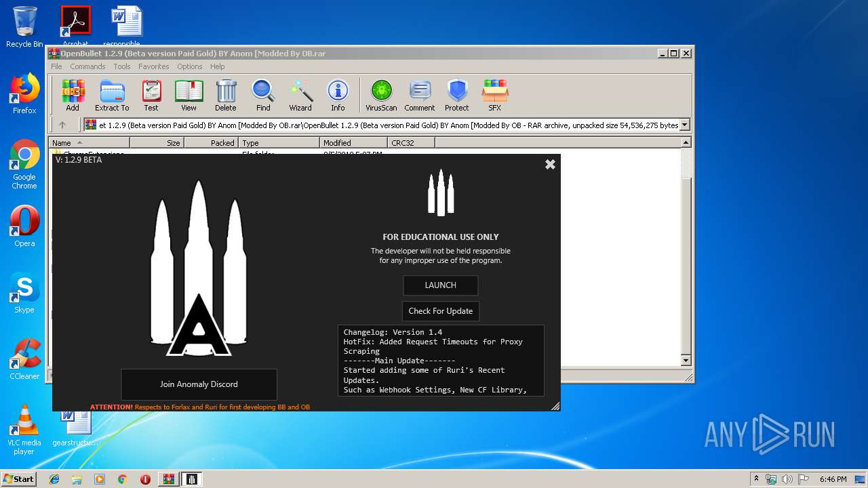
Task: Go up one folder level arrow
Action: click(62, 125)
